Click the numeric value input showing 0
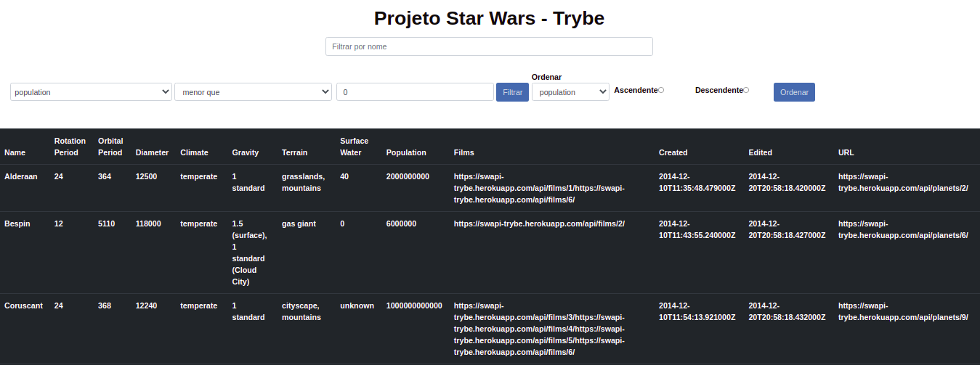The width and height of the screenshot is (980, 365). [x=415, y=92]
